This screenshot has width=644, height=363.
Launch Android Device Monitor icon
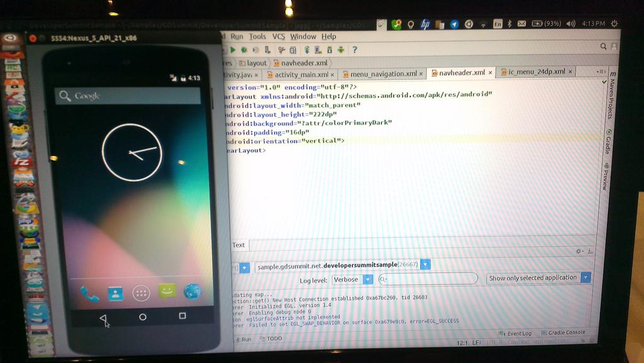(341, 50)
